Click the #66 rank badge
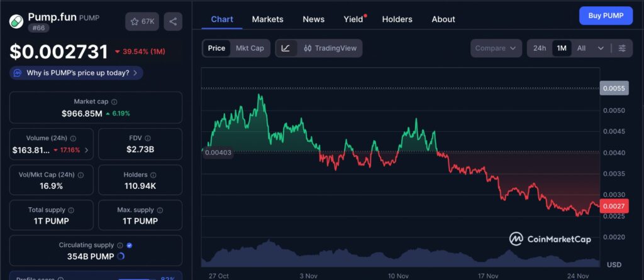This screenshot has height=280, width=644. [x=38, y=28]
